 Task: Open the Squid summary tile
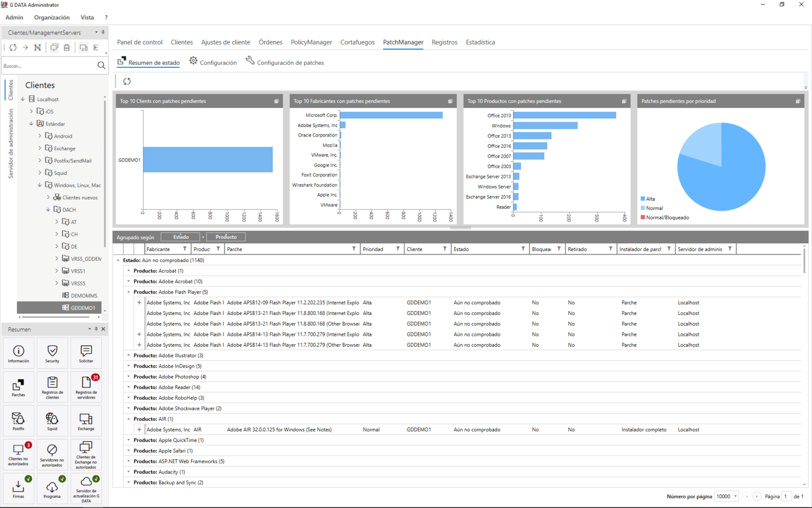point(52,421)
